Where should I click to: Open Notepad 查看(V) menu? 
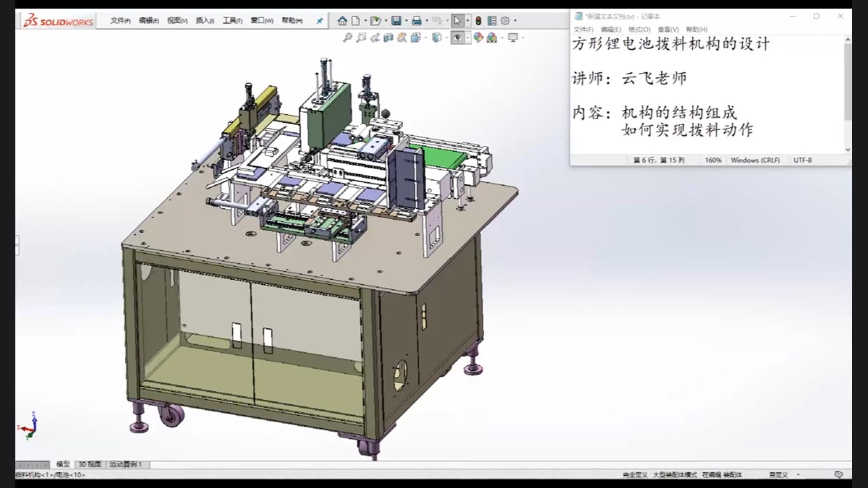668,29
